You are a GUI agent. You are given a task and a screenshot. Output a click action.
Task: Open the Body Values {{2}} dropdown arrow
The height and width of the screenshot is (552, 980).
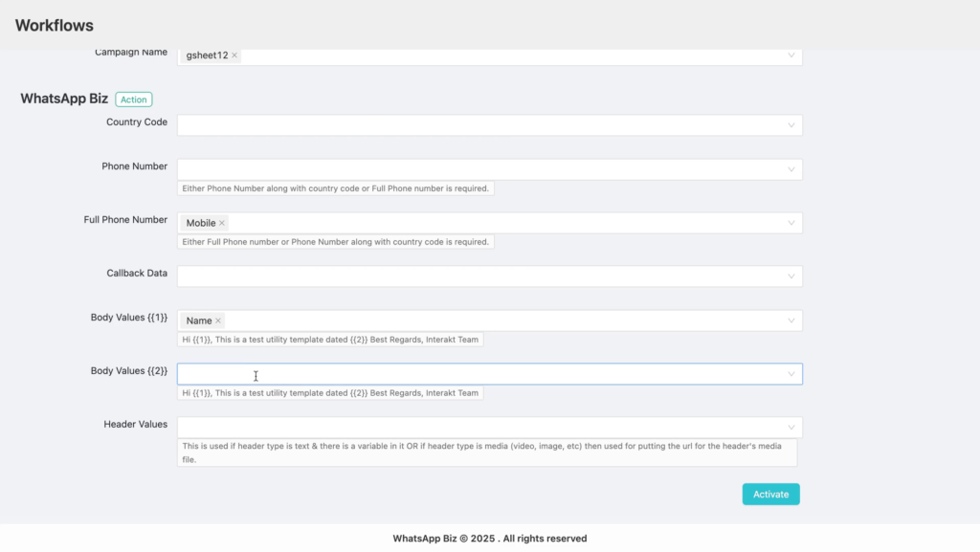coord(791,374)
